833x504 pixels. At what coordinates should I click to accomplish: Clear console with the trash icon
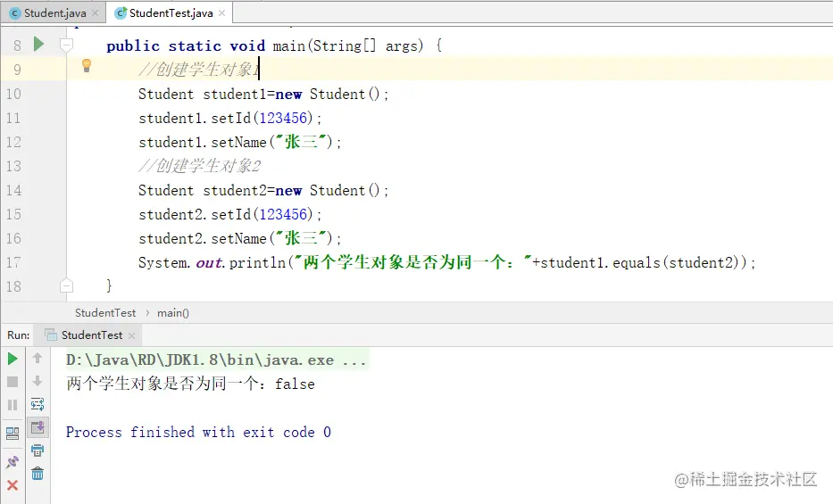[37, 474]
